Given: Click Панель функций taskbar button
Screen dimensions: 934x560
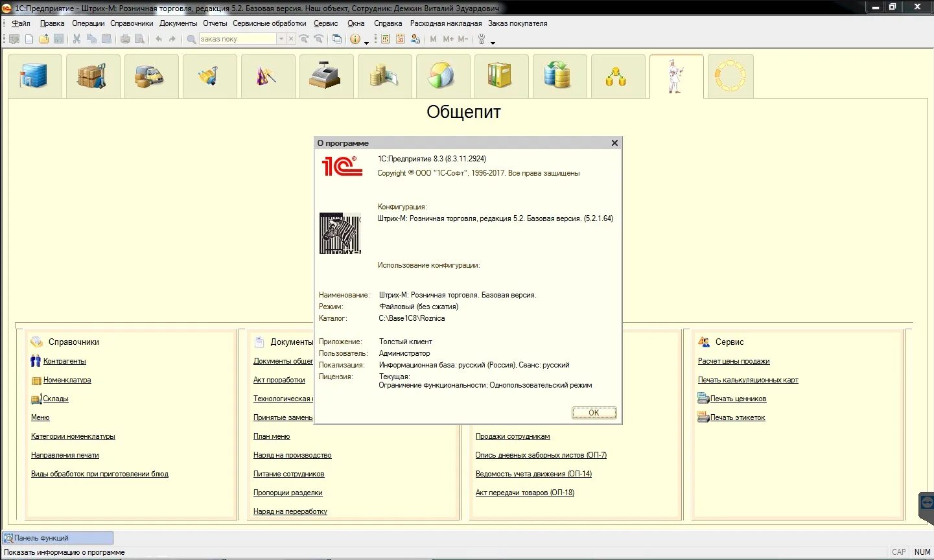Looking at the screenshot, I should pyautogui.click(x=58, y=538).
